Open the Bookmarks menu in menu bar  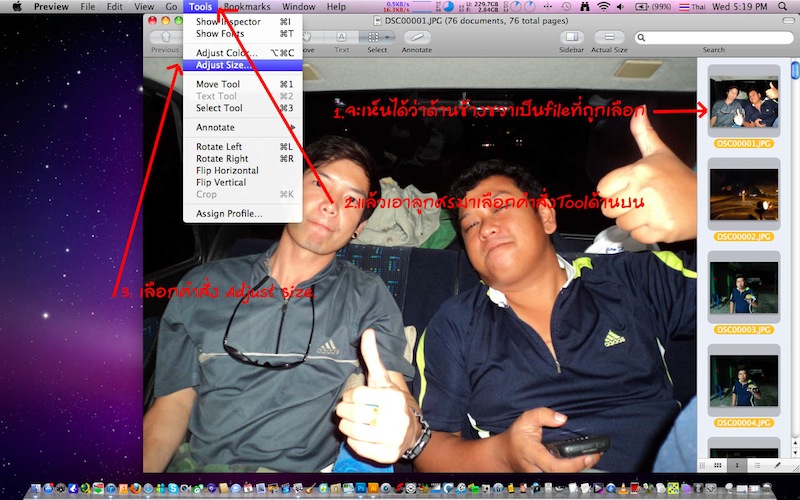[x=247, y=7]
